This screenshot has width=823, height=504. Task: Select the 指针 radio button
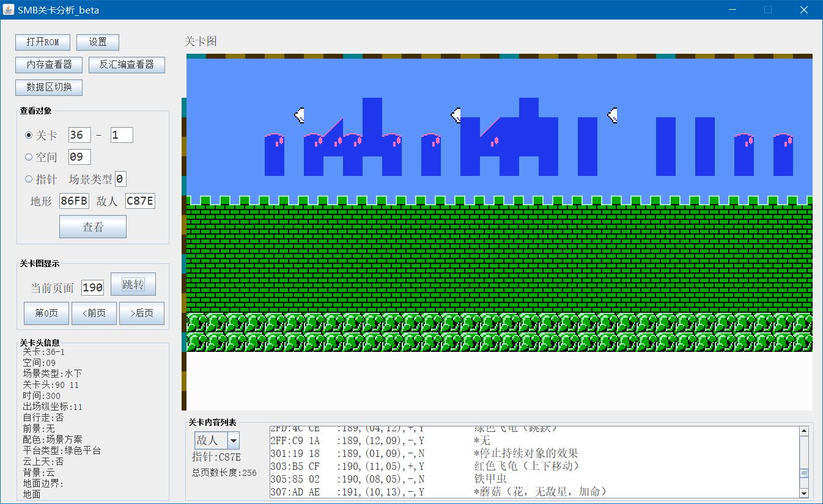click(29, 179)
